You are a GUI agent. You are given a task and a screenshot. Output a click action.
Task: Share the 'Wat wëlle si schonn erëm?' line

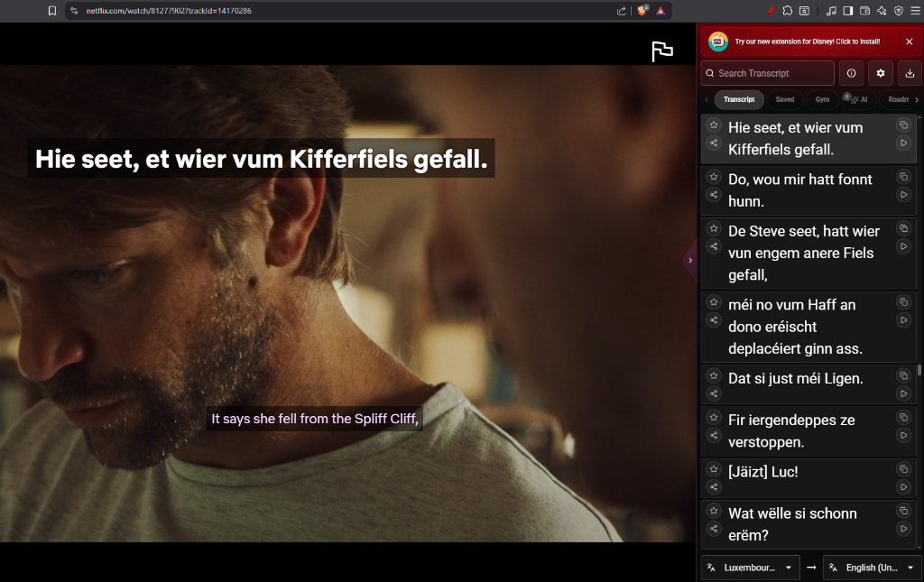(x=714, y=530)
